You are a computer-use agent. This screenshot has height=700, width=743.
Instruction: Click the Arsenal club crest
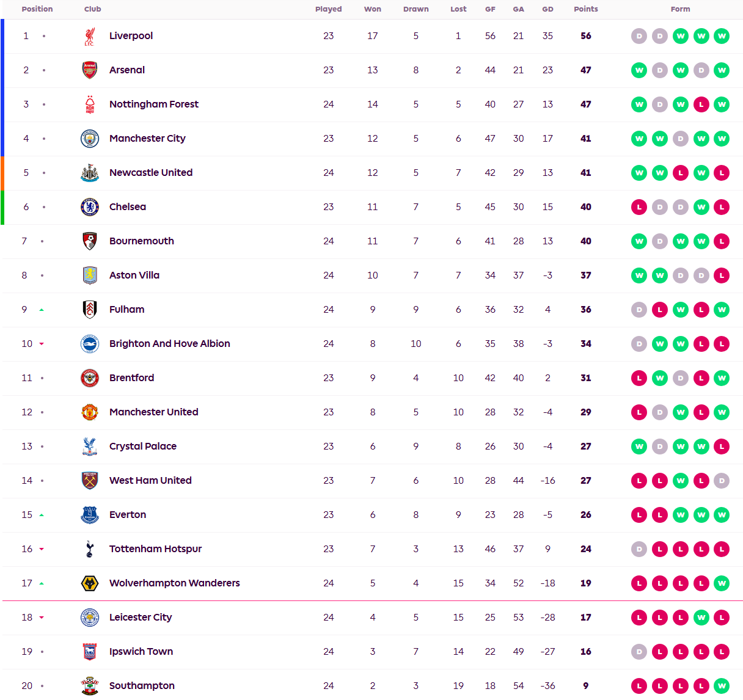(90, 70)
